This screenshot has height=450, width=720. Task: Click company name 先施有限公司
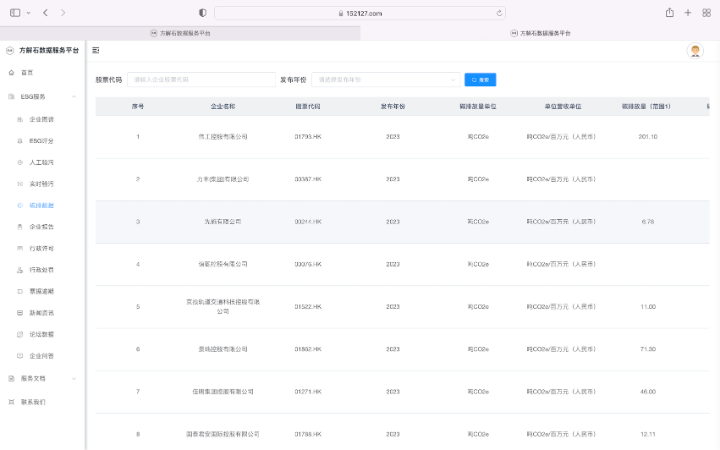click(x=223, y=222)
